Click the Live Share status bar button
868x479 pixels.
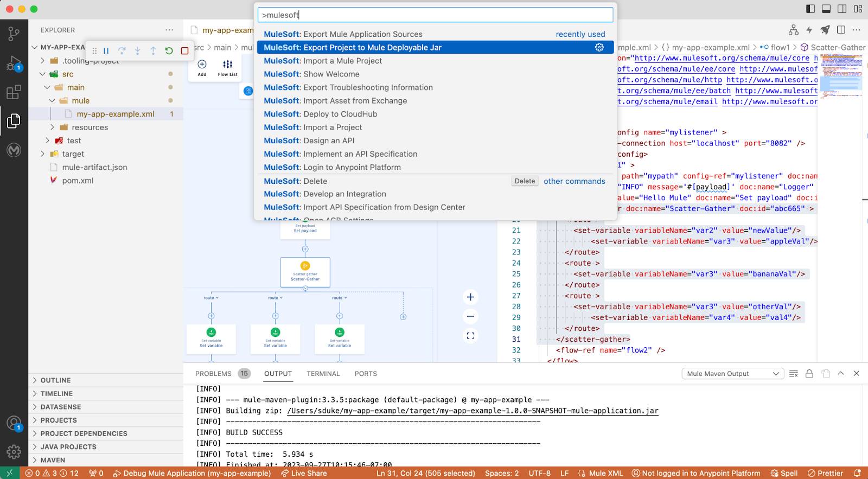[x=304, y=473]
